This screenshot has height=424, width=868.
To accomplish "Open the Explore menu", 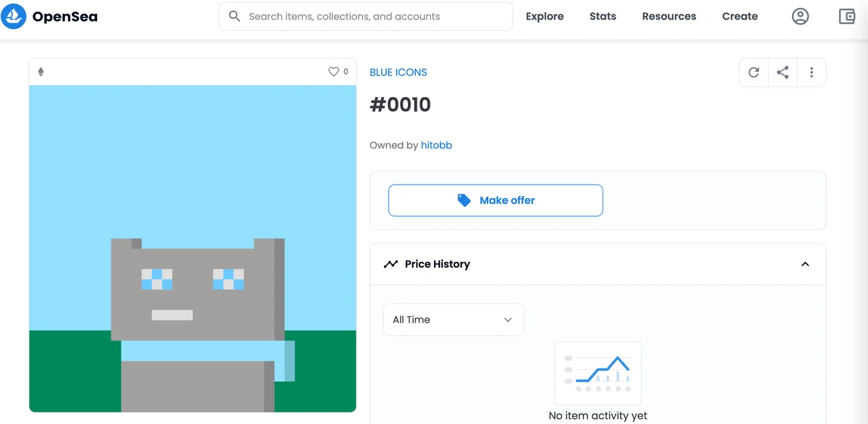I will 545,16.
